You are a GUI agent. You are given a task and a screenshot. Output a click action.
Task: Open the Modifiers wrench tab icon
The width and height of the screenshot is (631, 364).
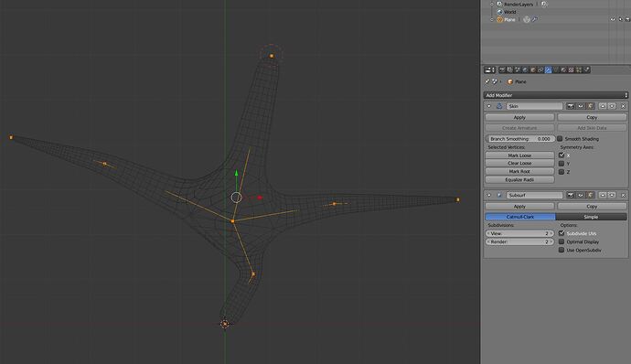pyautogui.click(x=548, y=70)
